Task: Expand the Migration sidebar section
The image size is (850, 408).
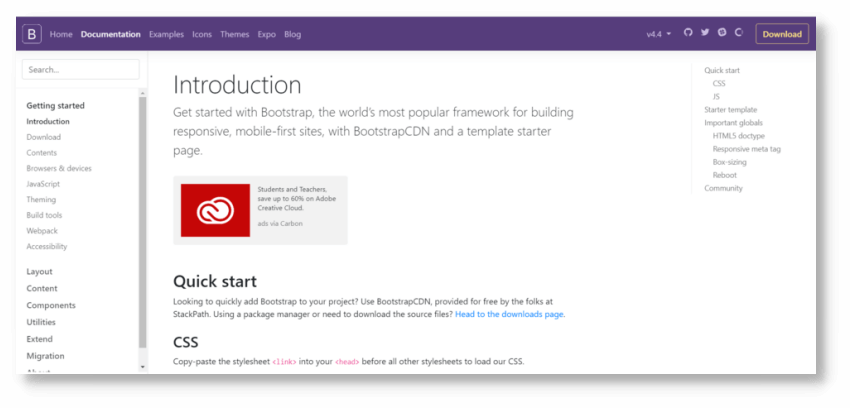Action: tap(45, 356)
